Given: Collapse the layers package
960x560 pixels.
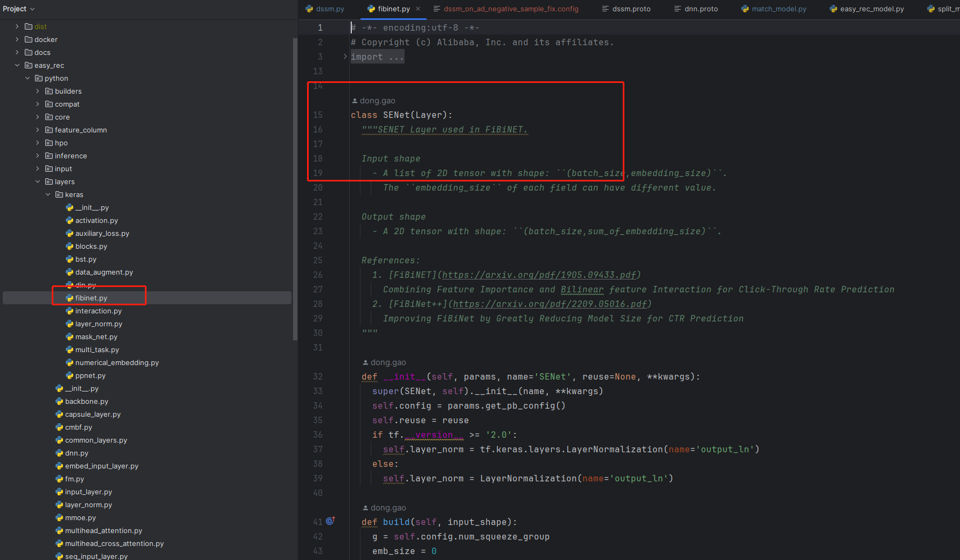Looking at the screenshot, I should tap(38, 181).
